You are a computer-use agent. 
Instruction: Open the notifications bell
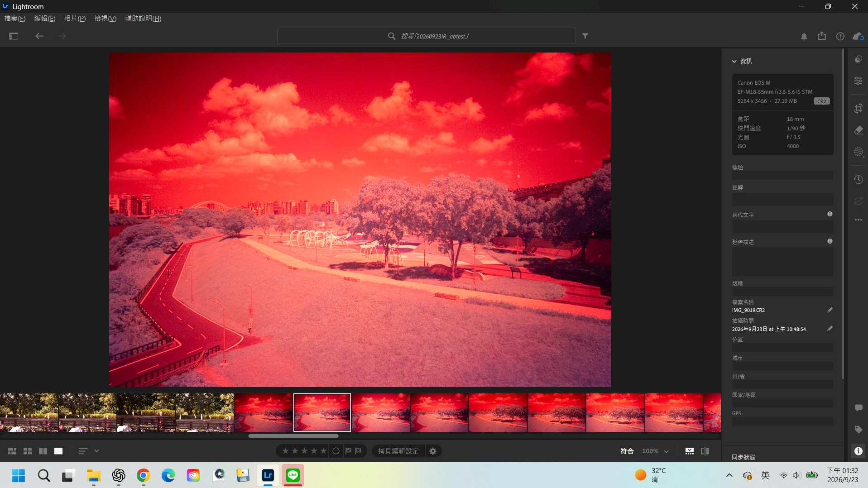click(804, 36)
